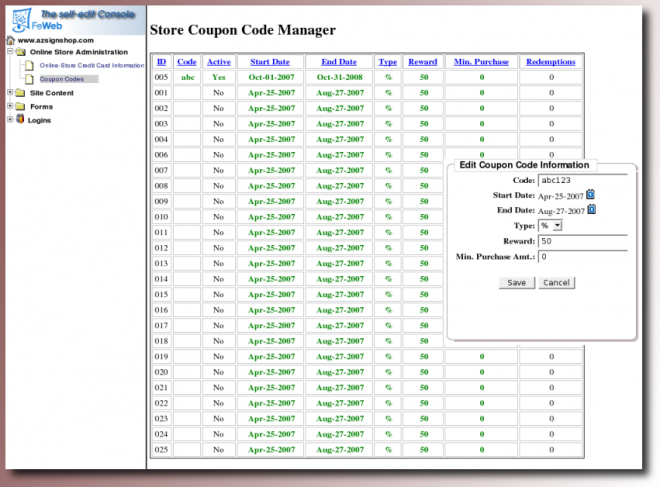660x487 pixels.
Task: Sort table by ID column header
Action: pyautogui.click(x=161, y=62)
